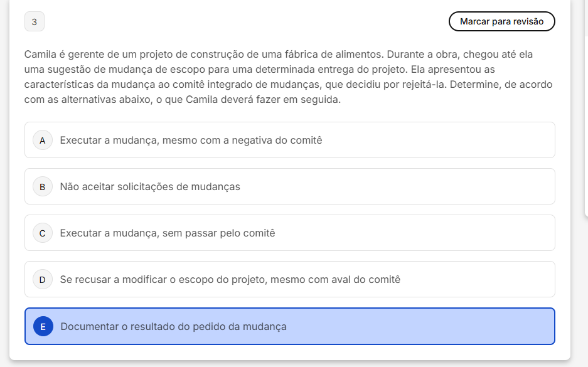588x367 pixels.
Task: Choose answer "Documentar o resultado do pedido da mudança"
Action: [x=173, y=326]
